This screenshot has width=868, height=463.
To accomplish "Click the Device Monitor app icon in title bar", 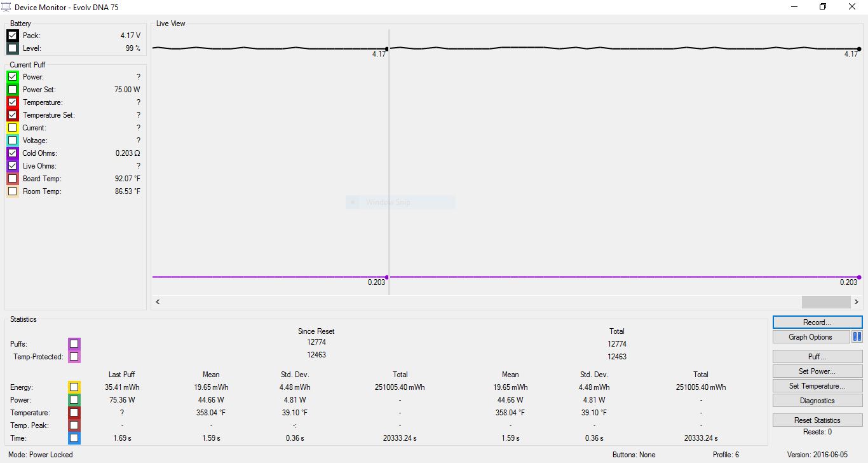I will pos(6,7).
